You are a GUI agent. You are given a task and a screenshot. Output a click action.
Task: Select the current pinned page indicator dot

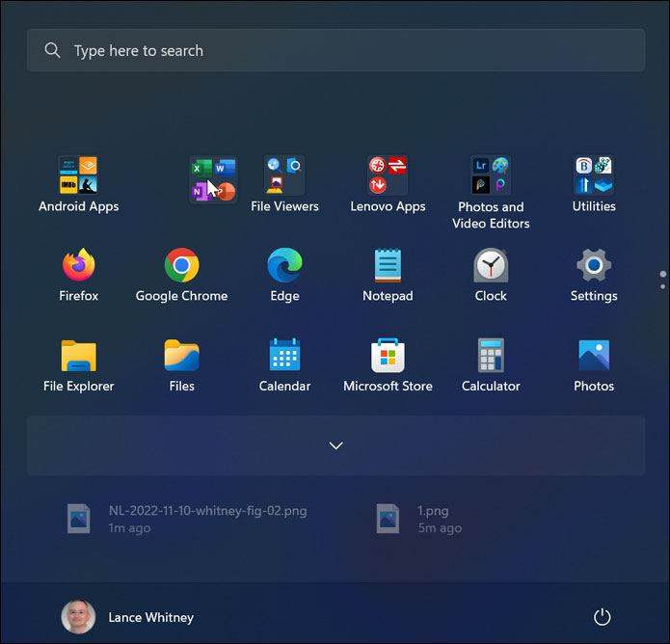point(662,274)
